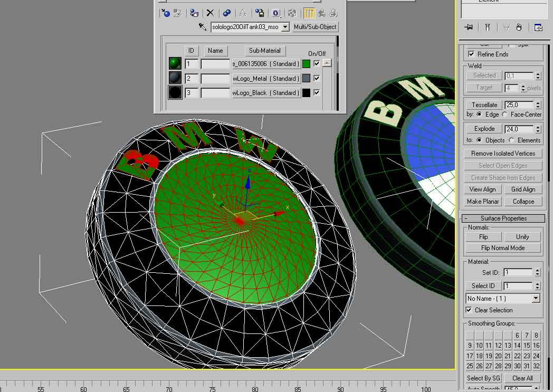
Task: Click Set ID input field
Action: (518, 272)
